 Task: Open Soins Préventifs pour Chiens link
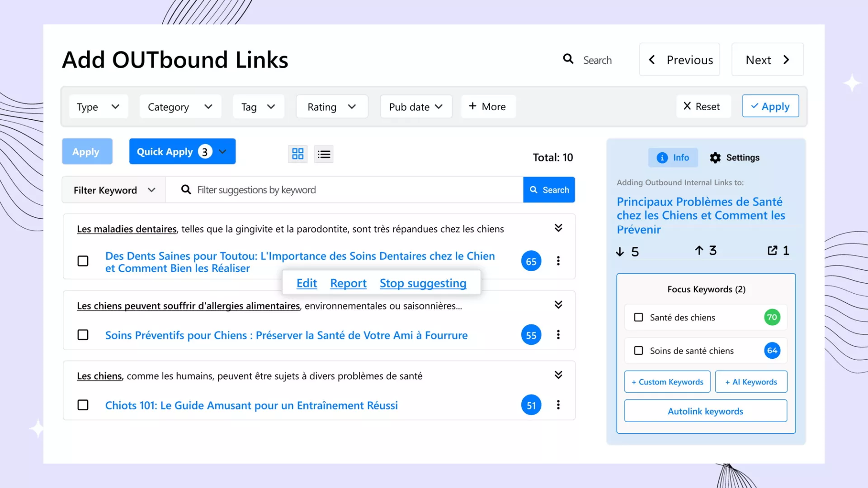286,335
